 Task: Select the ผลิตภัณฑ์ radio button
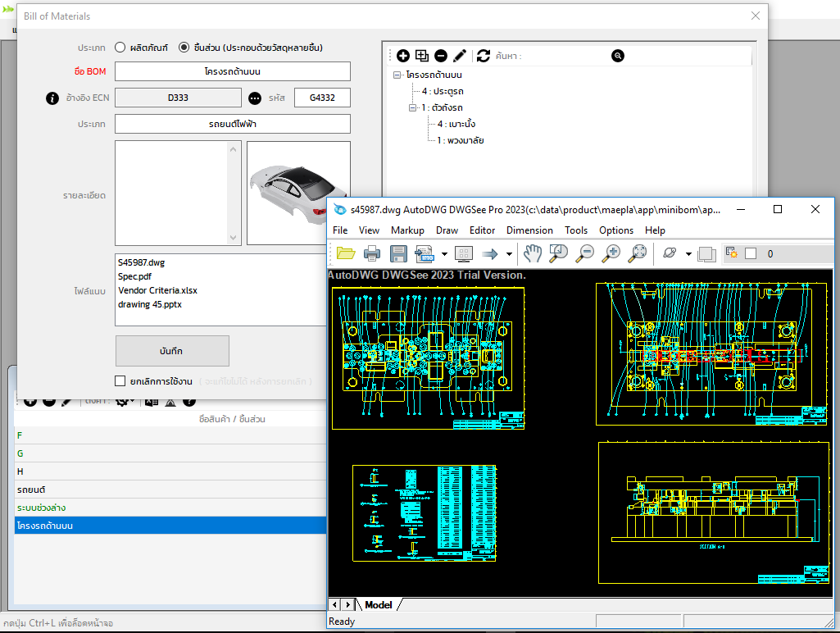(120, 48)
